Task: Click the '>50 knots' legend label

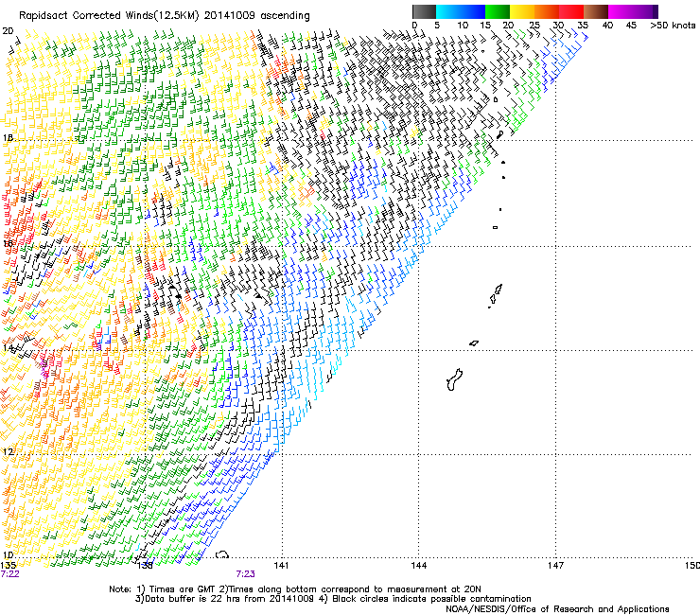Action: tap(673, 25)
